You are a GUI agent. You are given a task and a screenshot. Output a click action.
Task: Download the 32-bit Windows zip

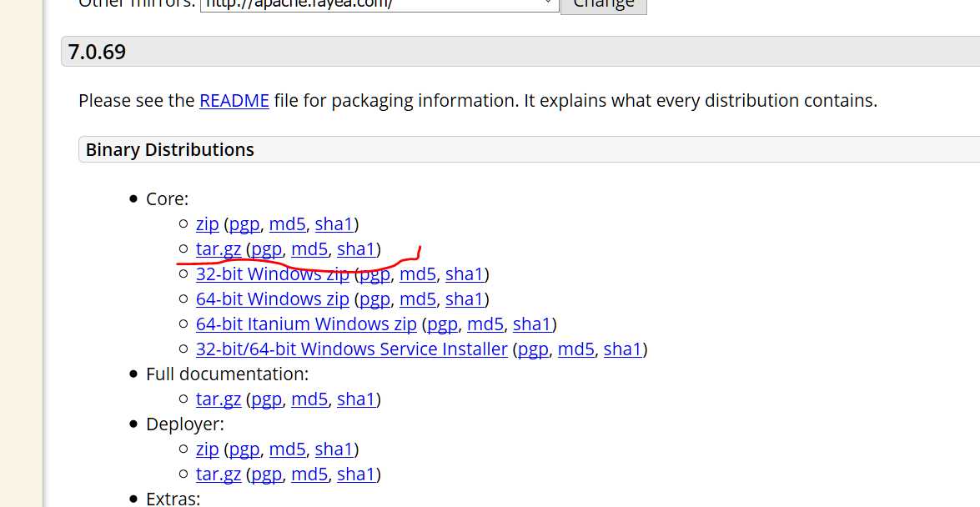point(273,274)
